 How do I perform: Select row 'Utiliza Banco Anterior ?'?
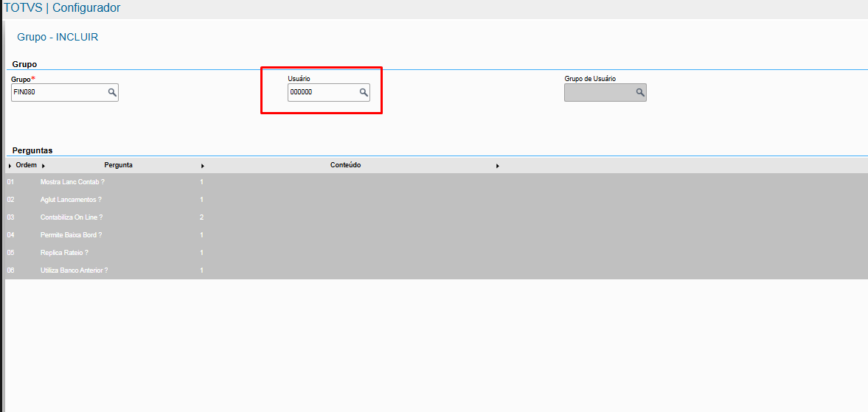coord(437,270)
